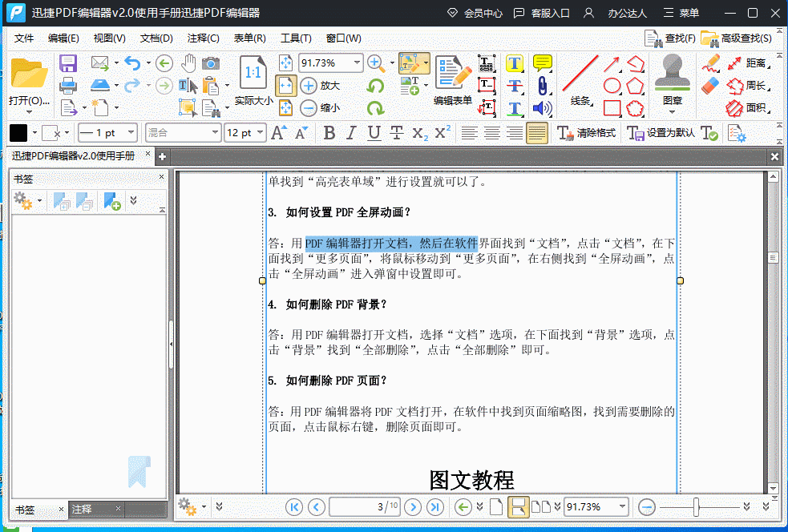Click the 放大 zoom in button

[x=321, y=86]
